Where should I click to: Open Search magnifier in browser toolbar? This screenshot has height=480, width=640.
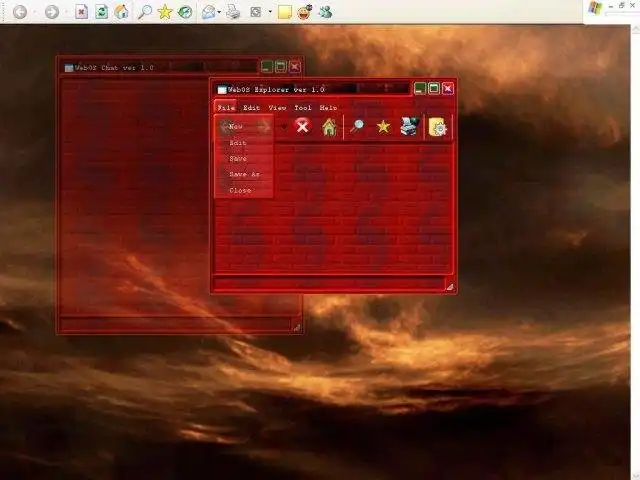(144, 12)
